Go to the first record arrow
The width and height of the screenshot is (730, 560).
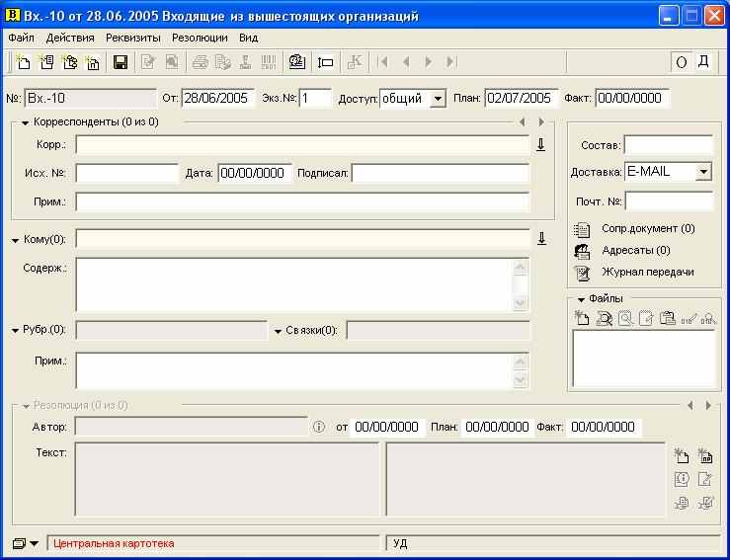[x=383, y=62]
